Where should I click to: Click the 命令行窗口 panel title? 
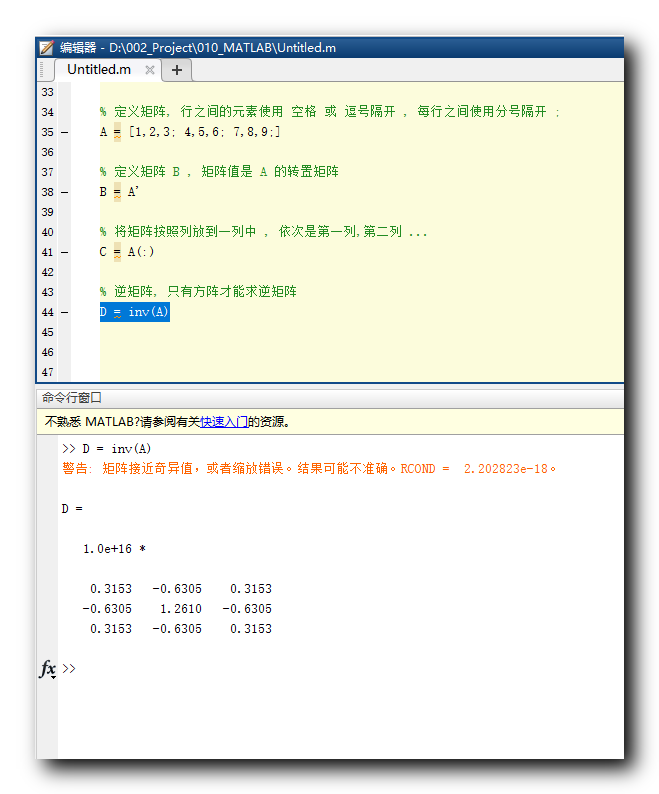71,398
